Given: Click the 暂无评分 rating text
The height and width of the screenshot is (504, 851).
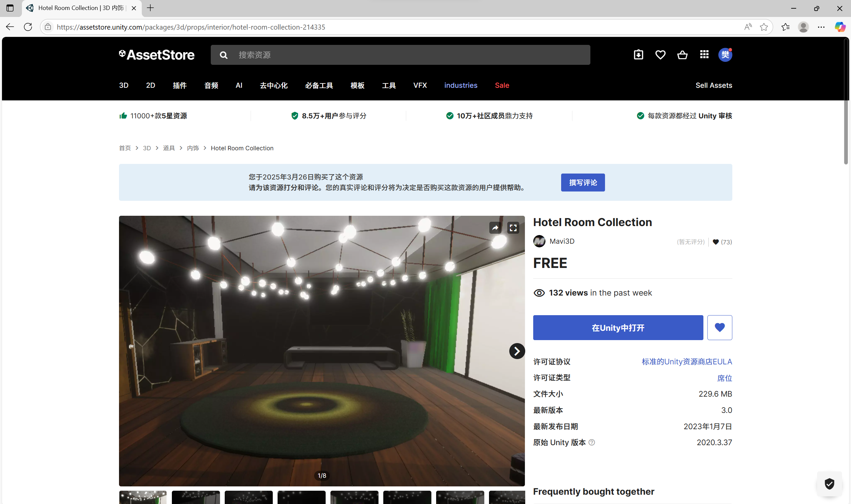Looking at the screenshot, I should point(690,242).
